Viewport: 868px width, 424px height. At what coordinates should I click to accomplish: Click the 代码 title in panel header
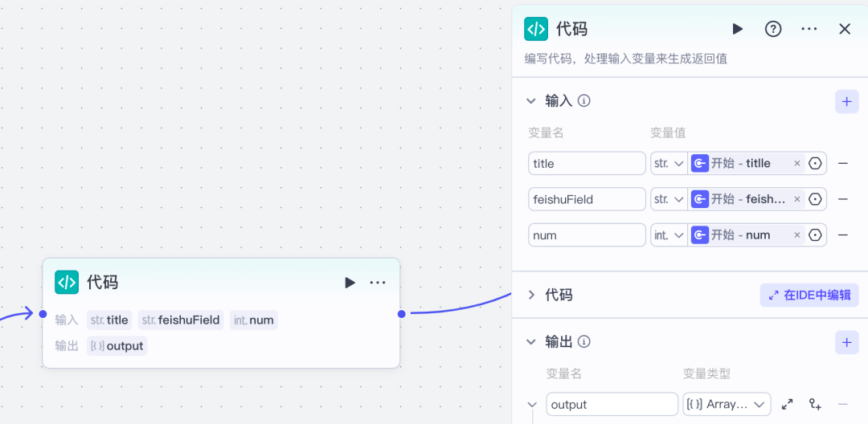point(572,29)
